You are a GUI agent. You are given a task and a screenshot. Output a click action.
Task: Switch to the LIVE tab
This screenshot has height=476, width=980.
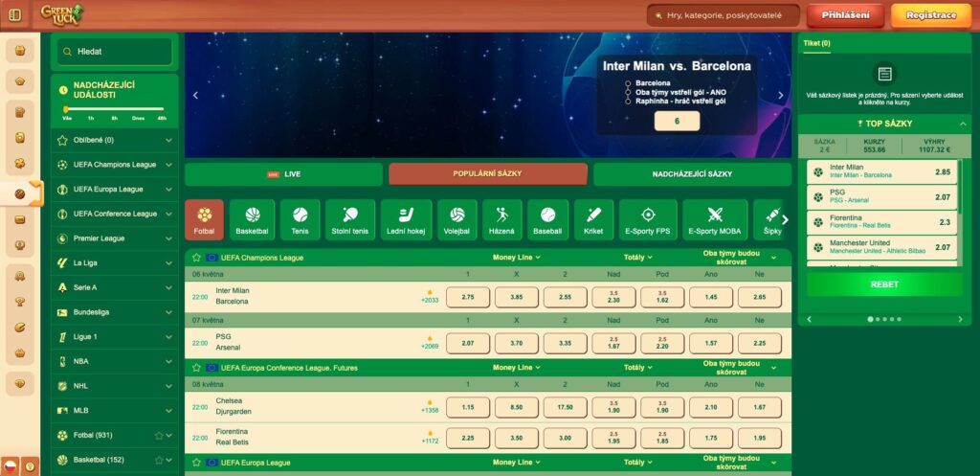[284, 174]
